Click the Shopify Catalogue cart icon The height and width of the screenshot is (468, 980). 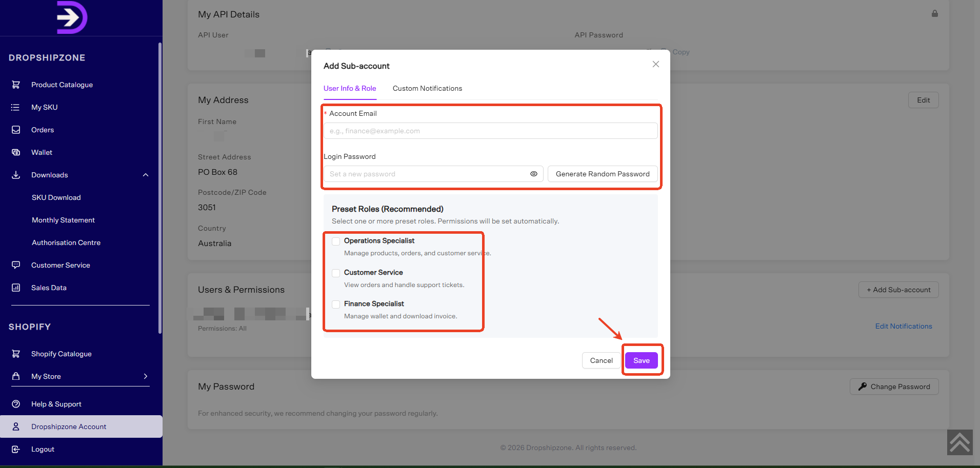click(x=16, y=354)
